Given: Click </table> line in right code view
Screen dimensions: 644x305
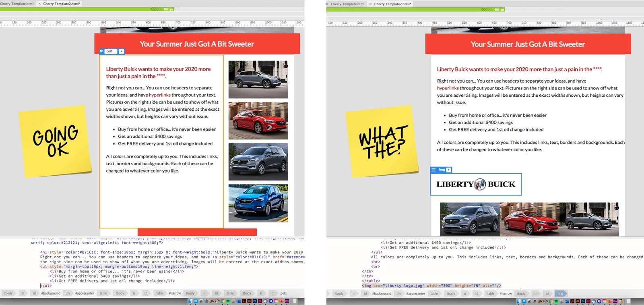Looking at the screenshot, I should pos(371,281).
